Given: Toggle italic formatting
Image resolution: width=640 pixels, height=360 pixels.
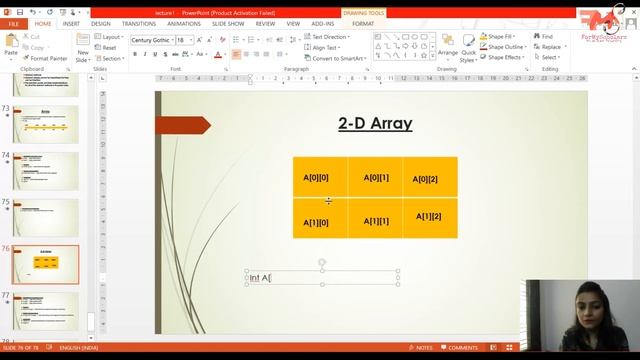Looking at the screenshot, I should (x=145, y=54).
